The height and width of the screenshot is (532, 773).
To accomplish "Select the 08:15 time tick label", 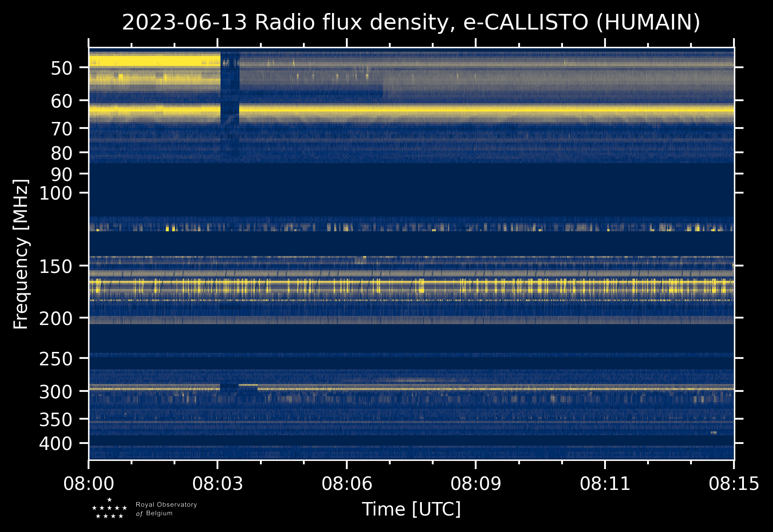I will coord(734,483).
